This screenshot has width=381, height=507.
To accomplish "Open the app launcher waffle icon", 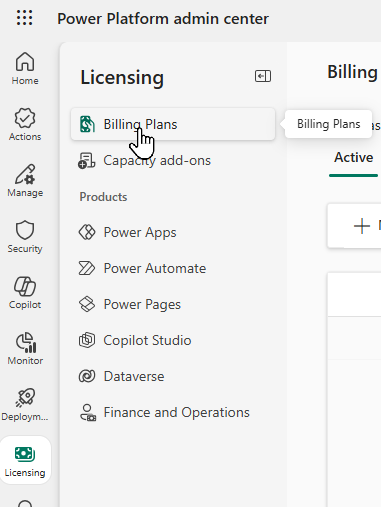I will click(25, 18).
